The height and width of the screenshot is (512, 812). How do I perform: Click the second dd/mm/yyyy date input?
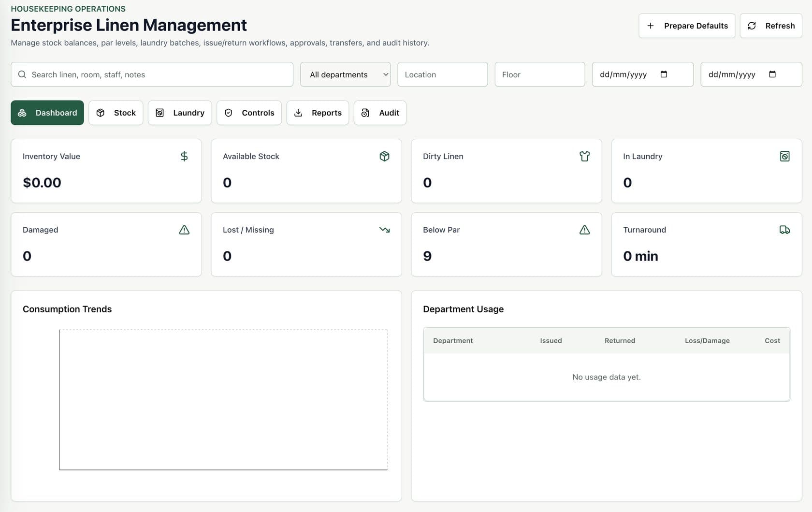[751, 74]
